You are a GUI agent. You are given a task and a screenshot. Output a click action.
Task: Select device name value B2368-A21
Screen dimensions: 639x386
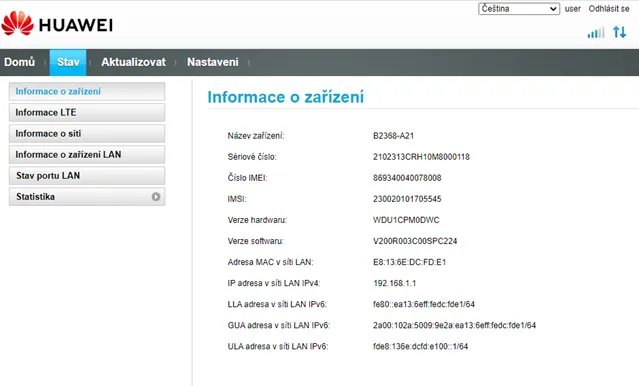click(x=393, y=136)
